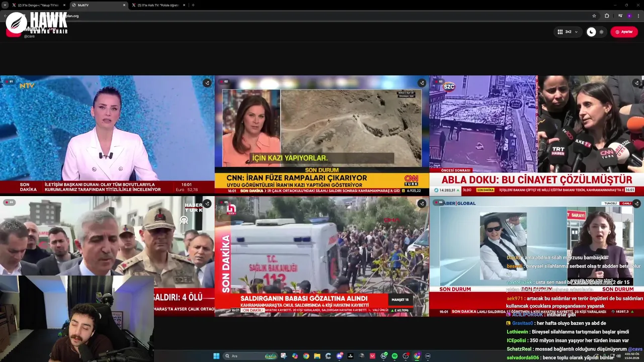Open the browser extensions puzzle icon

click(x=607, y=16)
